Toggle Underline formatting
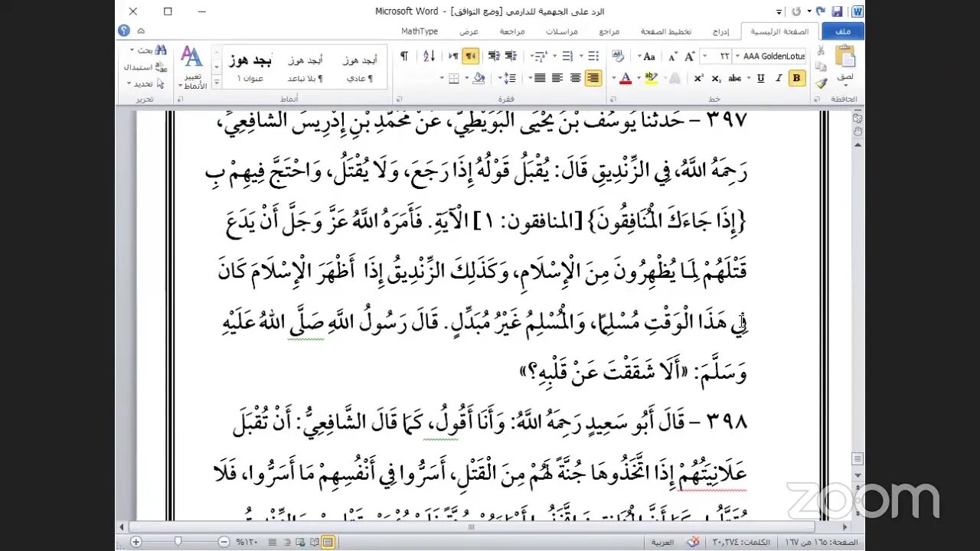Image resolution: width=980 pixels, height=551 pixels. pyautogui.click(x=761, y=78)
